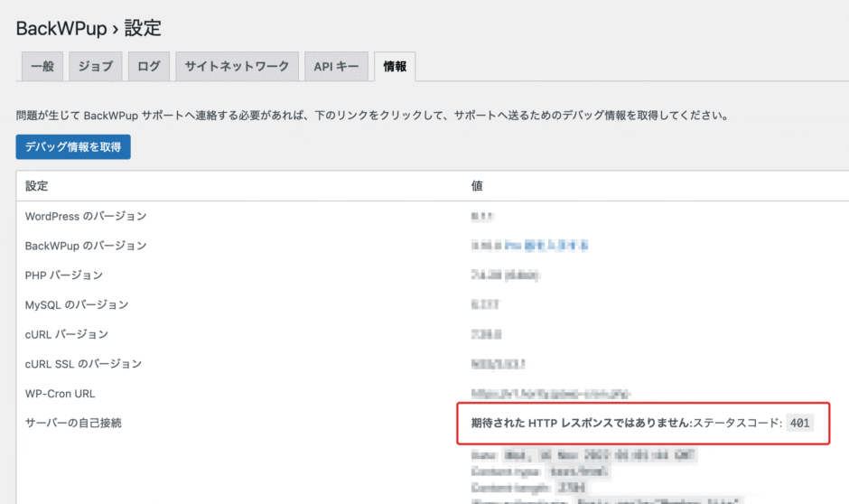Open the サイトネットワーク tab

pyautogui.click(x=237, y=67)
